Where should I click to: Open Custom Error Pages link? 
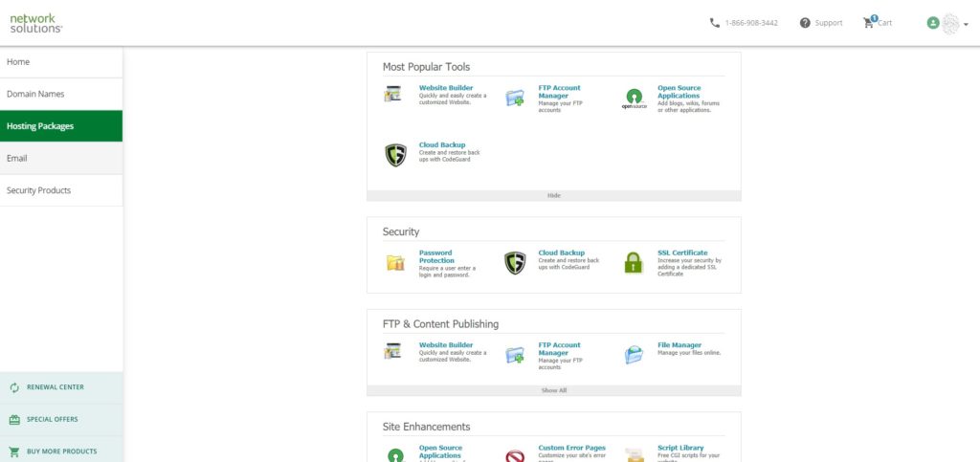click(572, 449)
